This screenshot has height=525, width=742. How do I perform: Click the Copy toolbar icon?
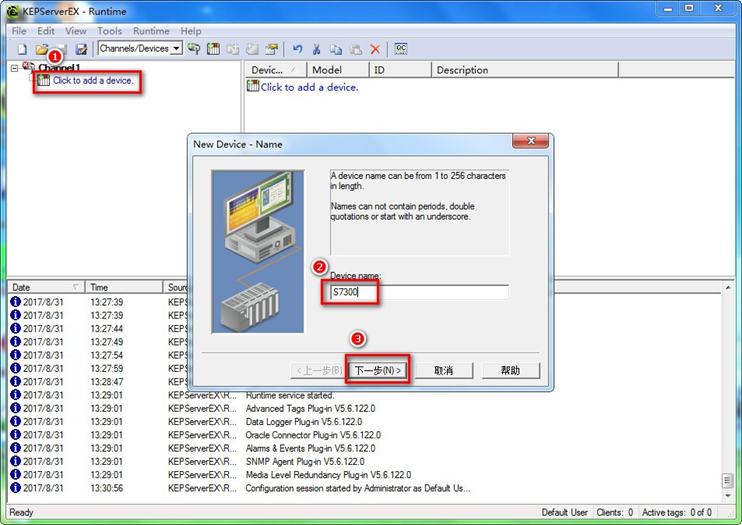click(336, 49)
